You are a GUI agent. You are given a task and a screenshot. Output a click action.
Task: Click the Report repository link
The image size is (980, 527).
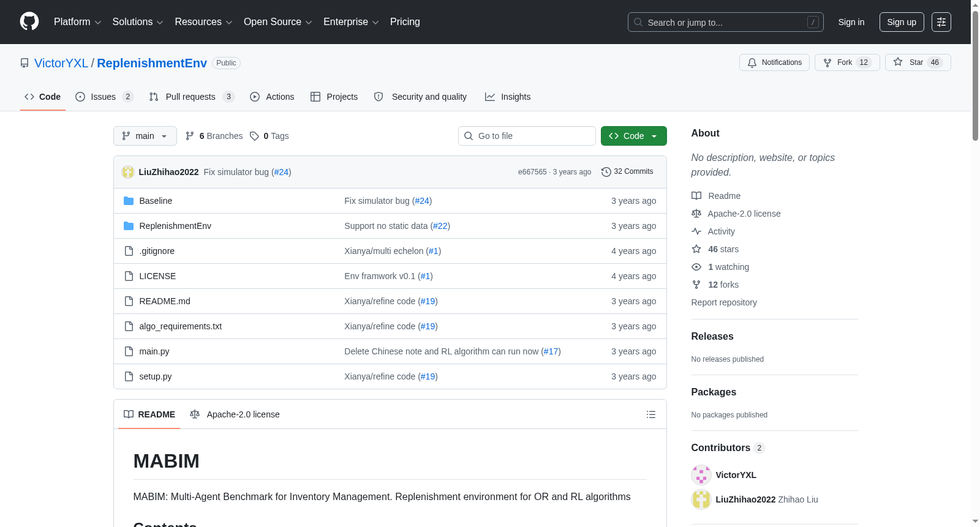coord(724,302)
